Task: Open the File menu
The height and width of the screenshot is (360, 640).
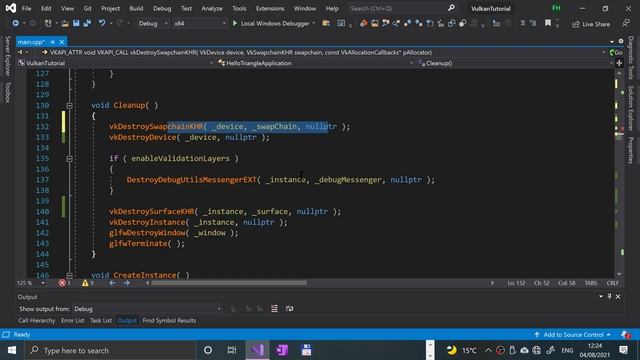Action: [x=27, y=8]
